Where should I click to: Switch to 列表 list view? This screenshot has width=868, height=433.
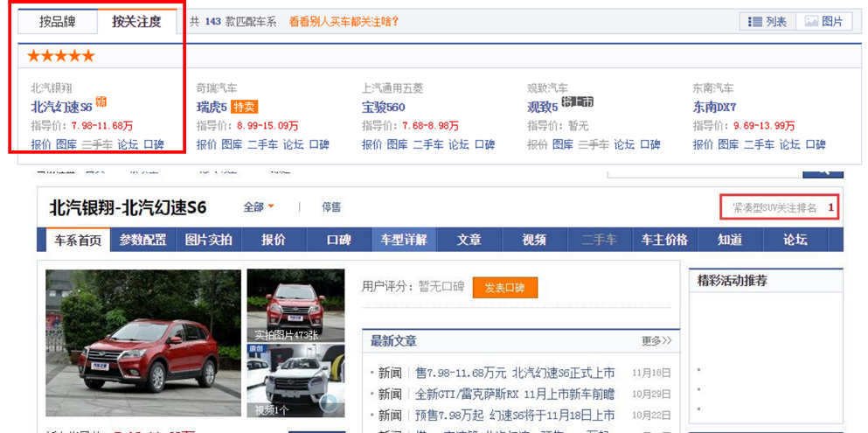click(767, 22)
